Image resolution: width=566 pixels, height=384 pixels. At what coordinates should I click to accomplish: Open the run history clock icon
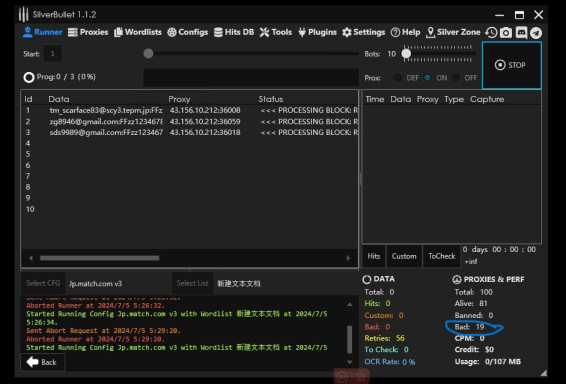tap(491, 32)
